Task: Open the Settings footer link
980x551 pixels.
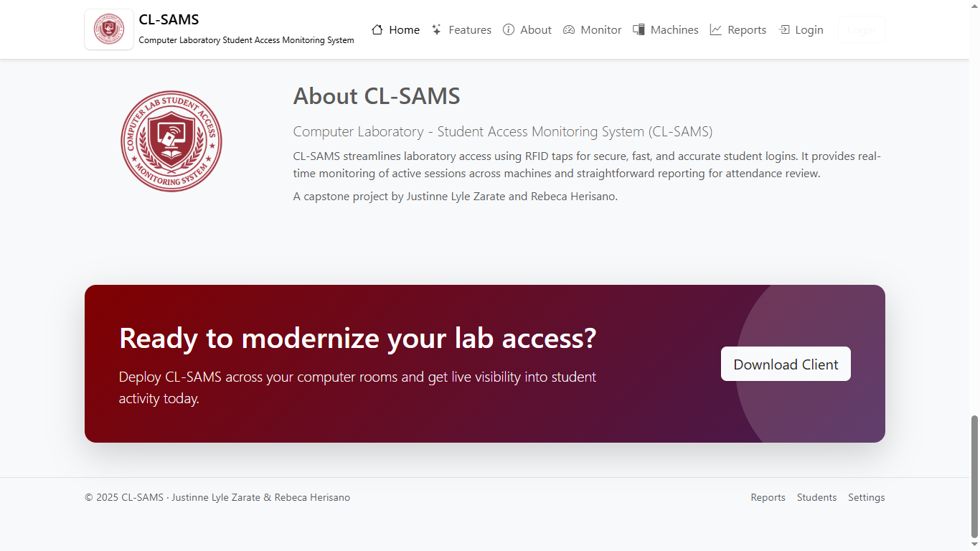Action: pos(866,497)
